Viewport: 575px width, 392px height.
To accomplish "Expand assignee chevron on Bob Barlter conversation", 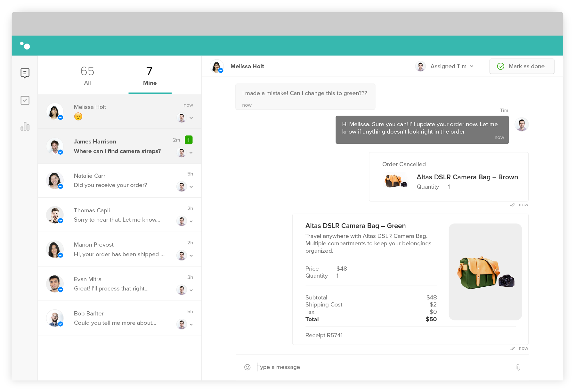I will tap(191, 324).
